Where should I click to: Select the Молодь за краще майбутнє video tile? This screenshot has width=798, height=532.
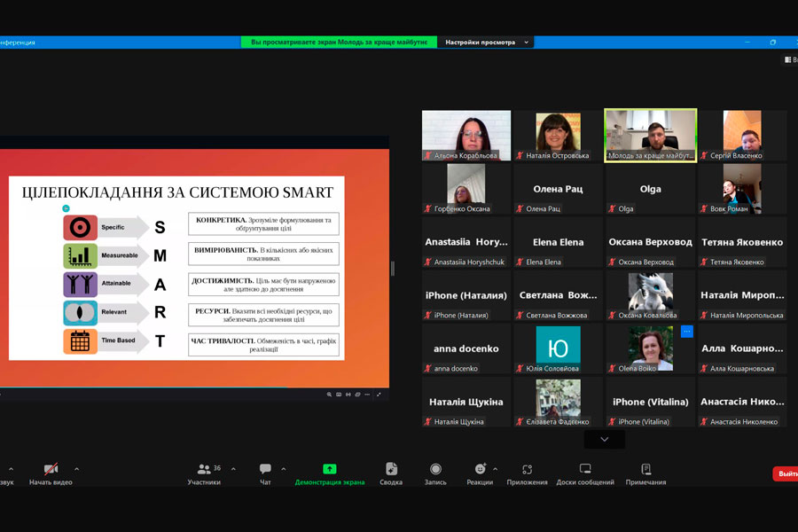[650, 135]
